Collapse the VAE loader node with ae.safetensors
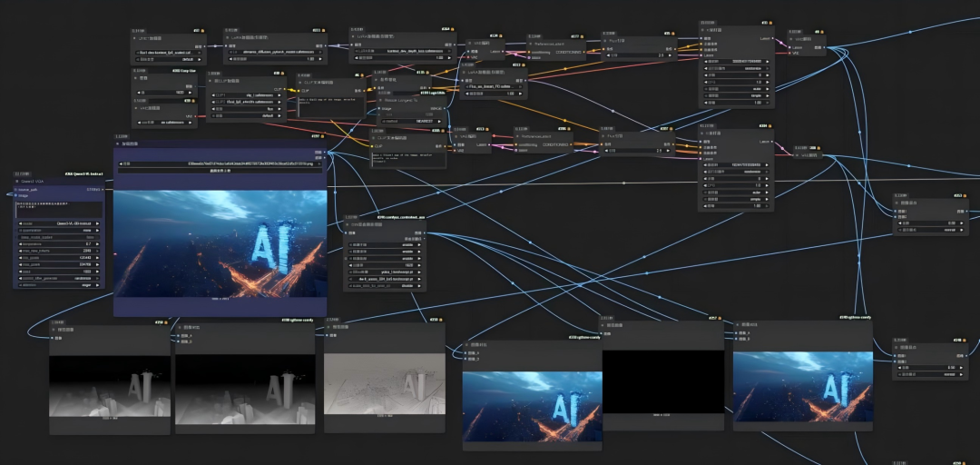 pos(135,108)
